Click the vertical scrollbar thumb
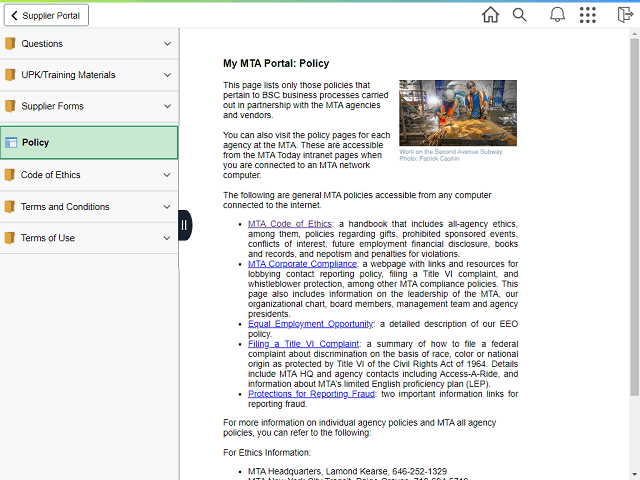Viewport: 640px width, 480px height. point(634,217)
